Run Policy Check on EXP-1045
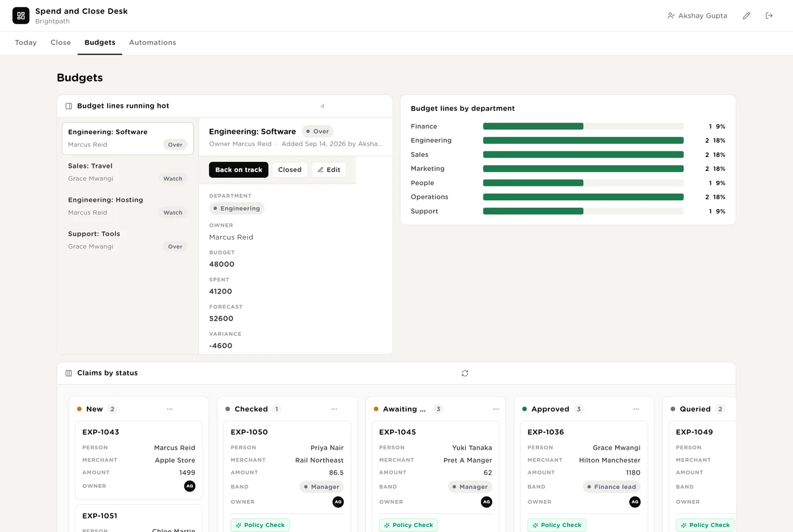793x532 pixels. pyautogui.click(x=408, y=525)
